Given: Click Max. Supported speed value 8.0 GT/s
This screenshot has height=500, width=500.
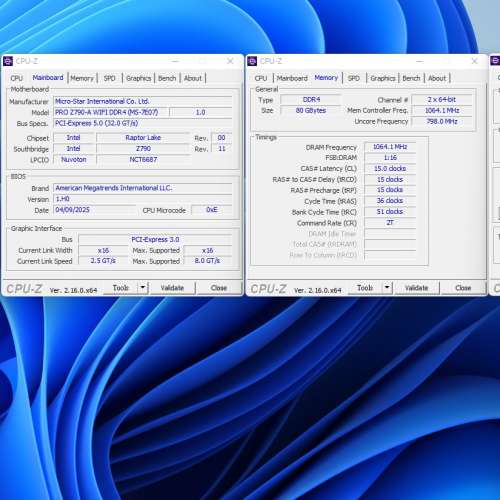Looking at the screenshot, I should pyautogui.click(x=208, y=261).
